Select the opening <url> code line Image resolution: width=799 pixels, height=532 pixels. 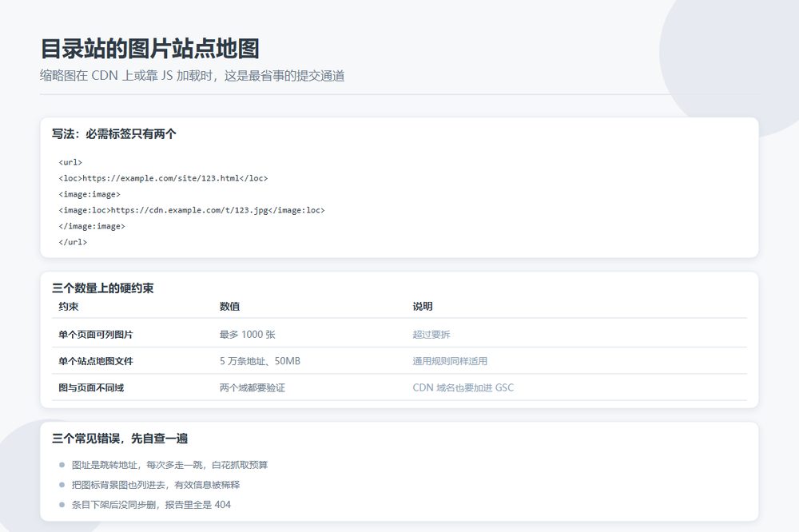[70, 163]
